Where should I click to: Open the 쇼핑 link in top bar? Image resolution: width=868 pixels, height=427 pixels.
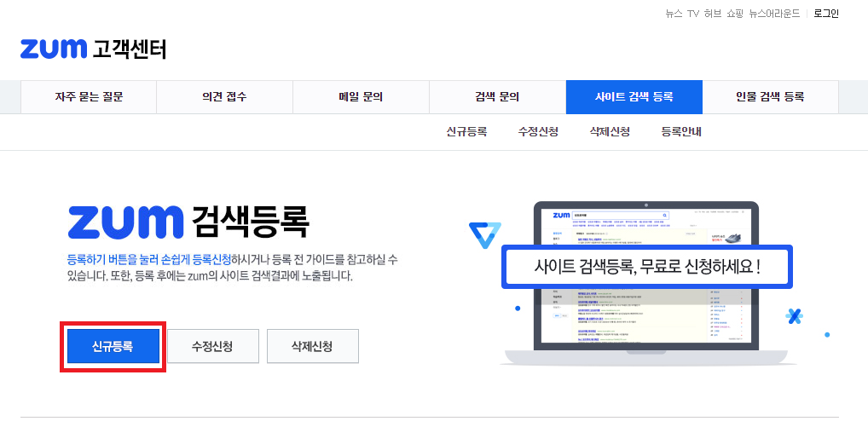click(x=735, y=14)
